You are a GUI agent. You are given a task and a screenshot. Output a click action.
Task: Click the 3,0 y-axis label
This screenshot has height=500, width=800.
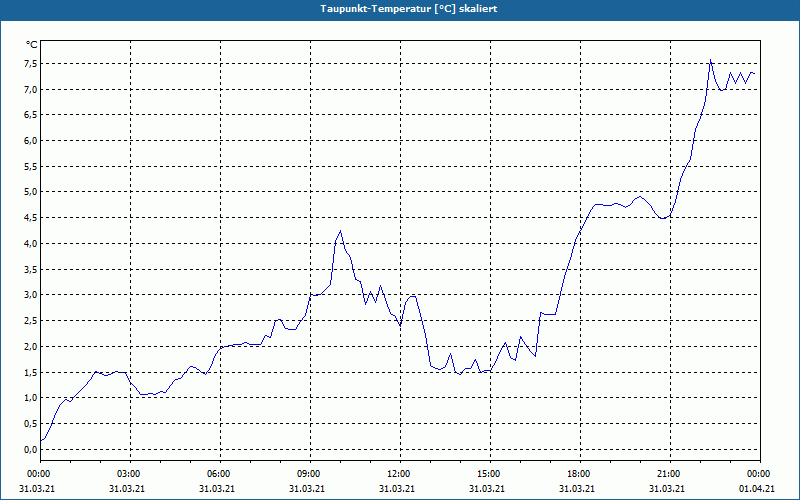31,295
